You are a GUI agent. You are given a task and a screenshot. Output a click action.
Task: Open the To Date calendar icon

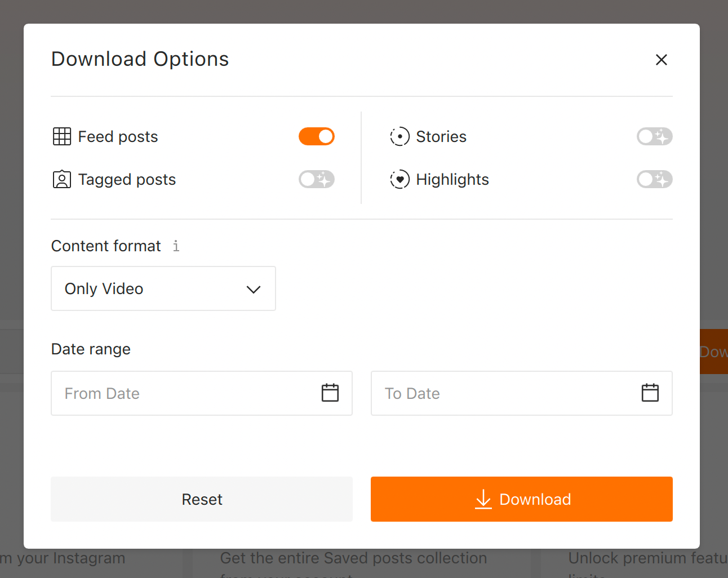[650, 393]
